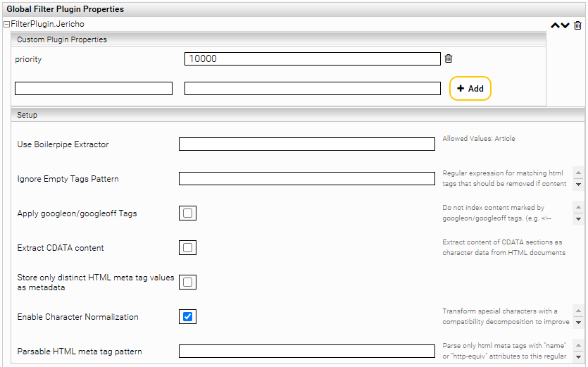Screen dimensions: 588x367
Task: Delete the FilterPlugin.Jericho plugin via trash icon
Action: (x=578, y=25)
